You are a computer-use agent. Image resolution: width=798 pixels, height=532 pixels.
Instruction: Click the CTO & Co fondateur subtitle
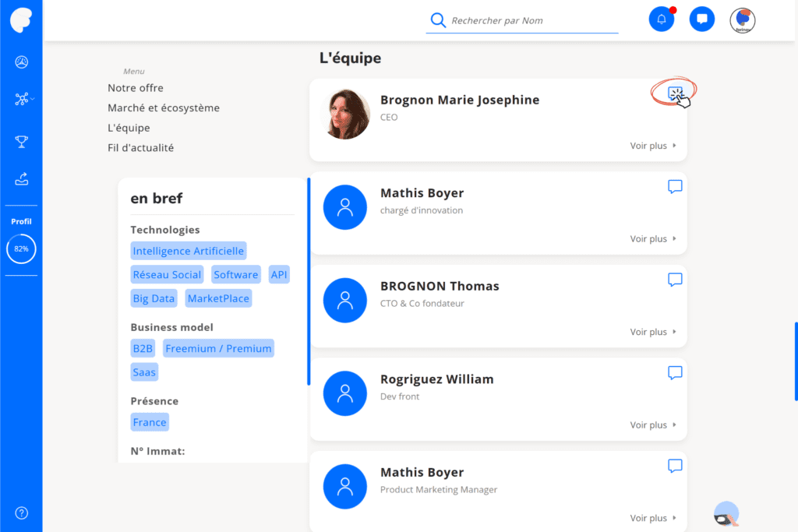click(x=422, y=304)
